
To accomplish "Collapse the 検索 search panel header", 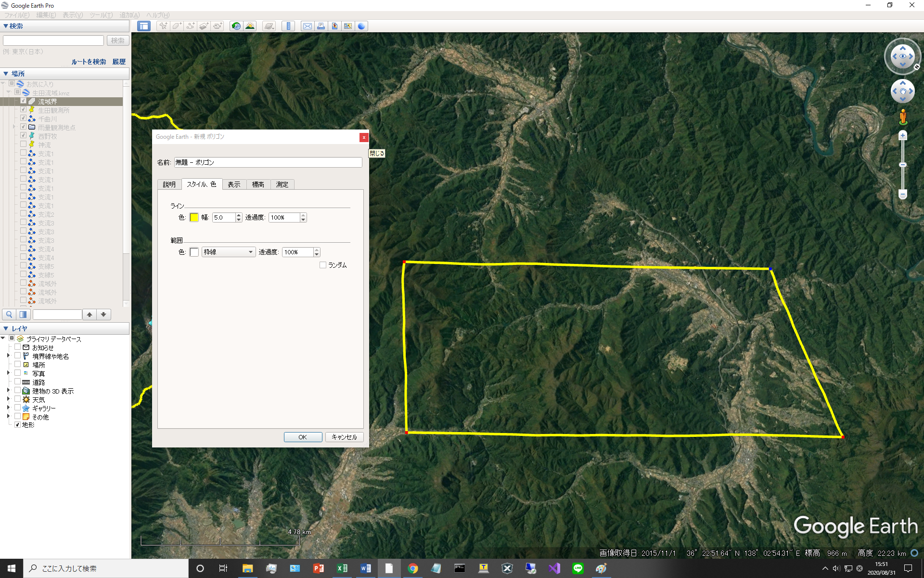I will (x=64, y=26).
